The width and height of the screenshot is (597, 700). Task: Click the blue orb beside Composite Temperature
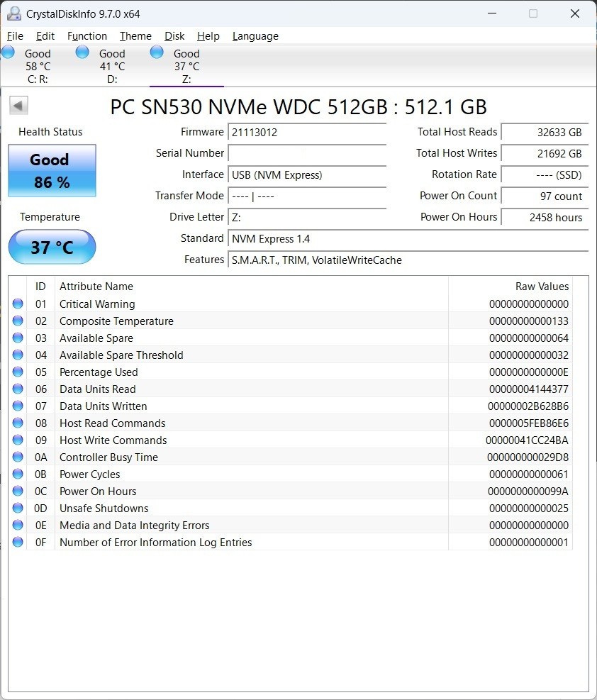pos(18,321)
